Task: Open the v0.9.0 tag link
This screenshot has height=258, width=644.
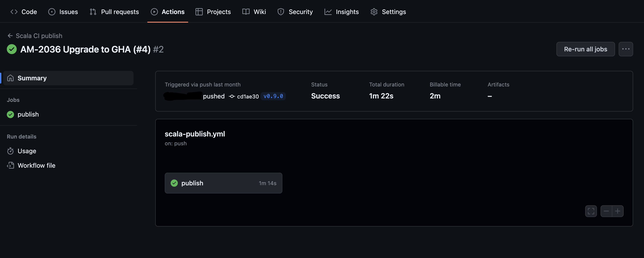Action: pyautogui.click(x=273, y=96)
